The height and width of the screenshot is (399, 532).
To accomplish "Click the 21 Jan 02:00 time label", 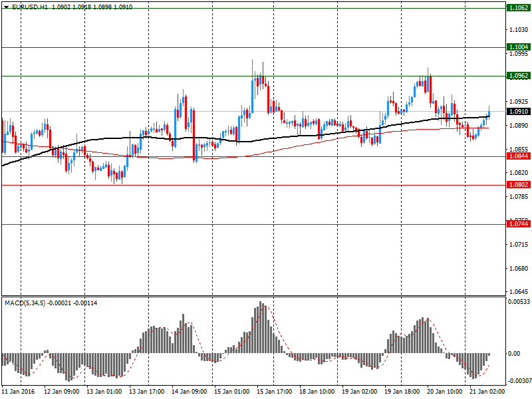I will point(487,391).
